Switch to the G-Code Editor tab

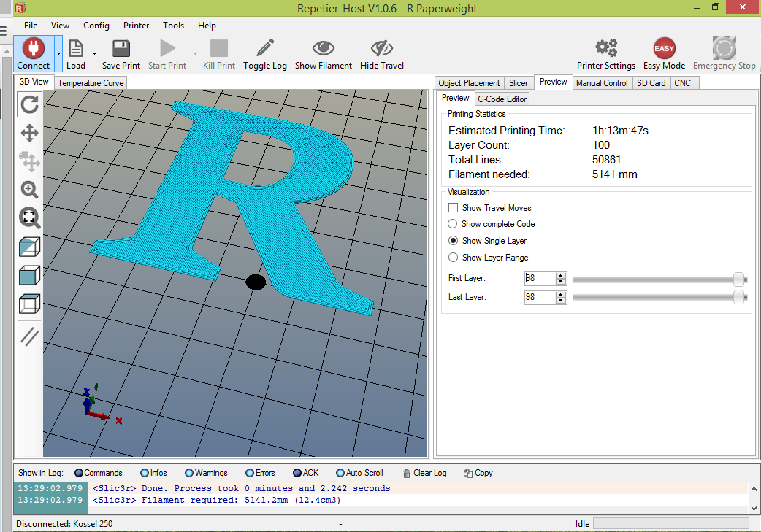(502, 99)
